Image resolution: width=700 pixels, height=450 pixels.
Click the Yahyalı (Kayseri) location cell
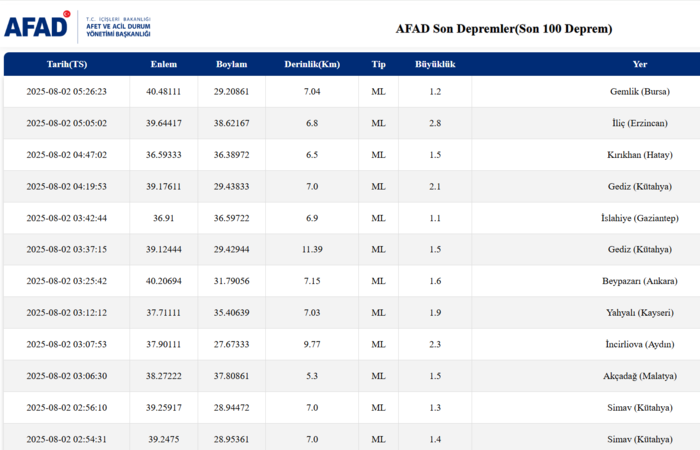[x=640, y=313]
